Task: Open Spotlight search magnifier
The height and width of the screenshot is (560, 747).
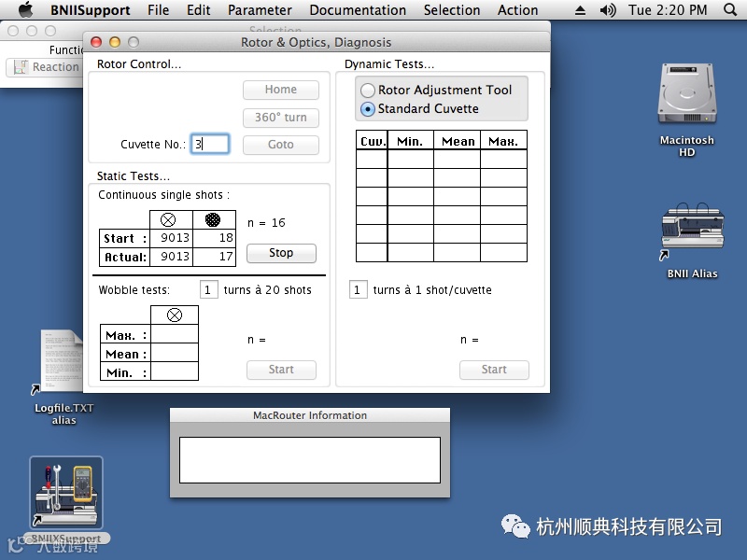Action: pos(730,9)
